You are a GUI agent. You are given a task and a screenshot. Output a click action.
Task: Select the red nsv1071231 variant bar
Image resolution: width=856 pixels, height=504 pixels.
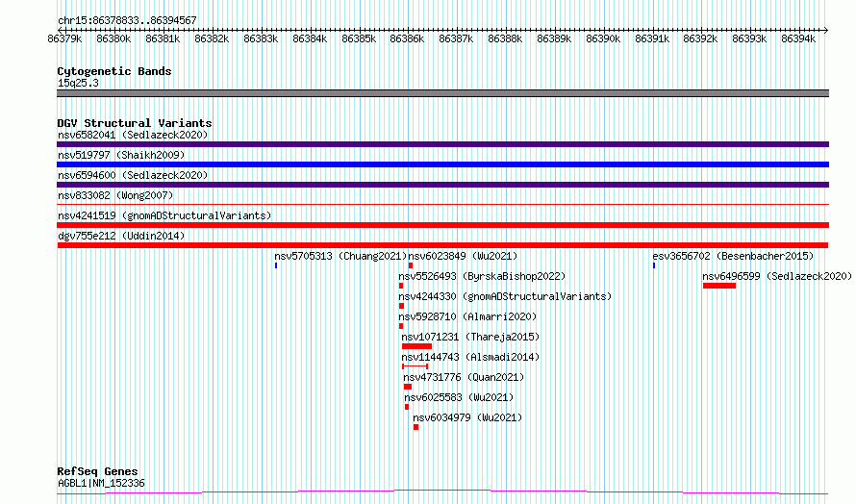416,346
